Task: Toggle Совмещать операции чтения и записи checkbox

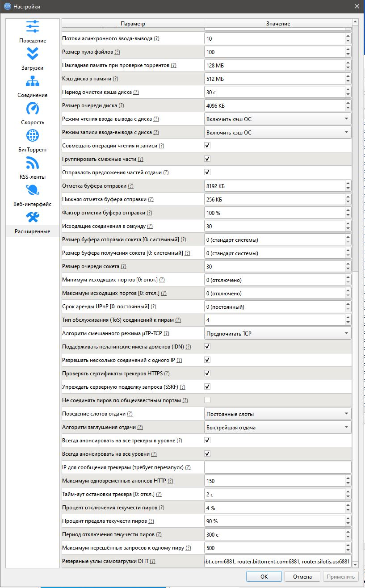Action: coord(207,146)
